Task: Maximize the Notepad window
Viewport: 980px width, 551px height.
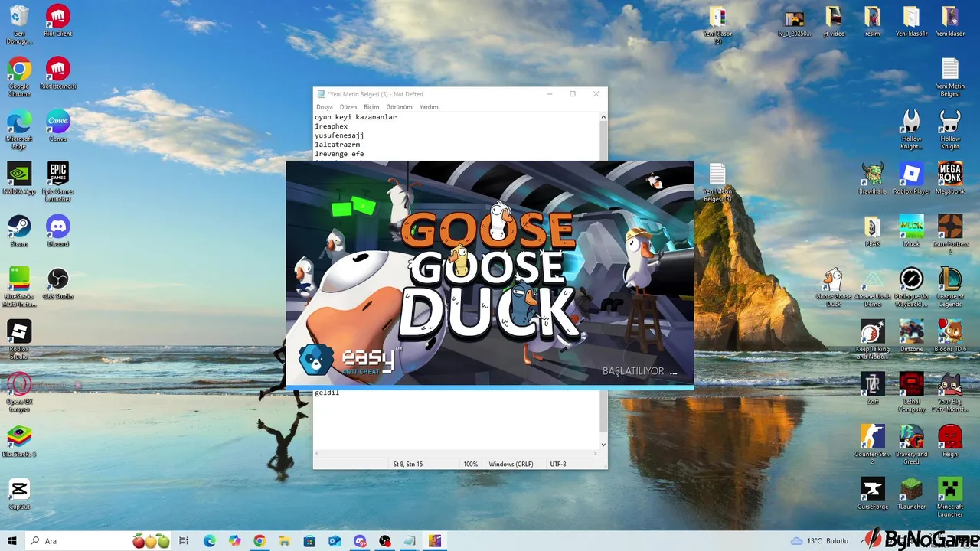Action: (572, 94)
